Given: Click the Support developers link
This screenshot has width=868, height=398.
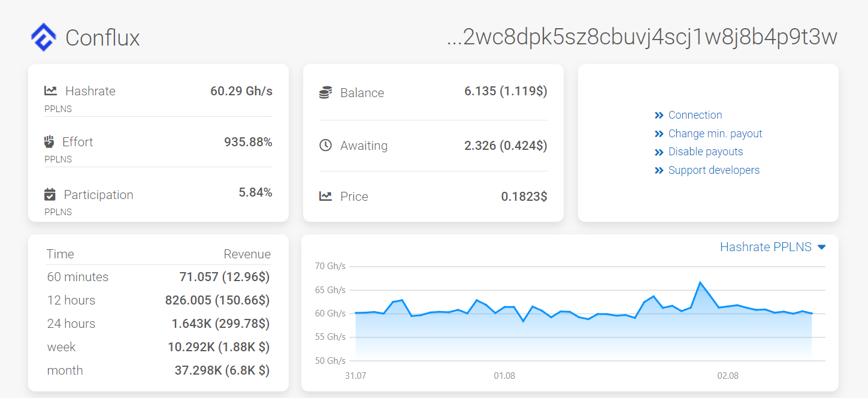Looking at the screenshot, I should pos(713,170).
